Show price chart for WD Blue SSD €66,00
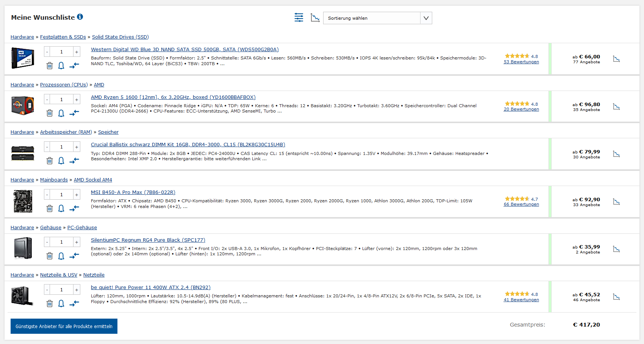 pyautogui.click(x=617, y=59)
